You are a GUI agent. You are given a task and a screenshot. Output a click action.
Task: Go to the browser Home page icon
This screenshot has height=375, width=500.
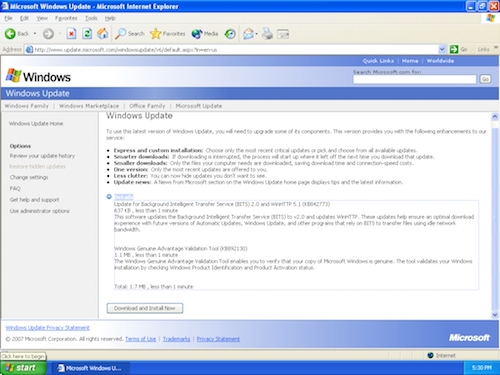pos(103,34)
